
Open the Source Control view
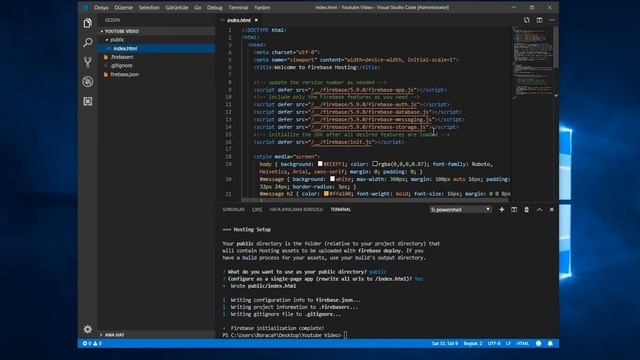[x=87, y=62]
